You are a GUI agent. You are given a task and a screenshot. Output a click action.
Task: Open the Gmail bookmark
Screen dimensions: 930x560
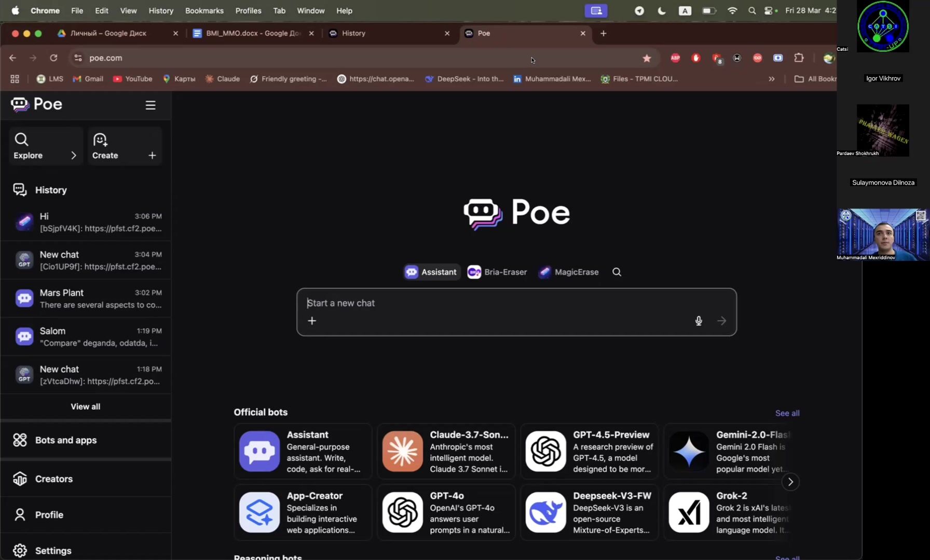[88, 79]
